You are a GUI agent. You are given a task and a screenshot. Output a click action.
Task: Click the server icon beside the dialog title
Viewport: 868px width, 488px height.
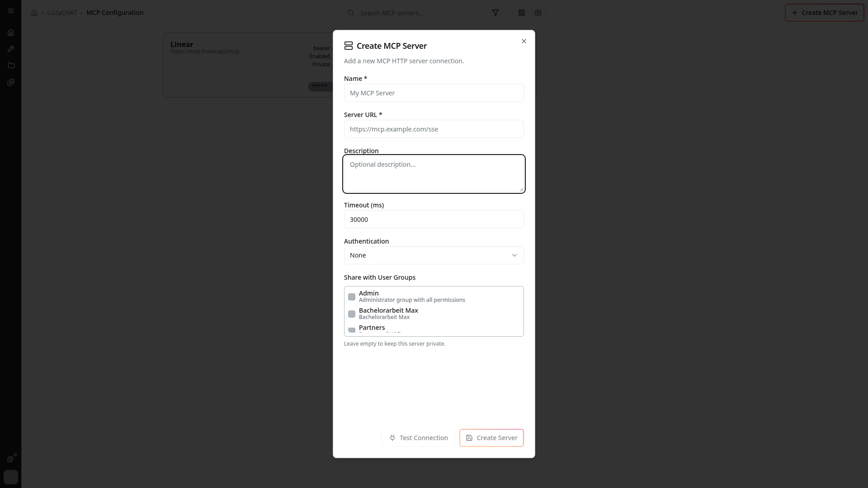coord(349,46)
